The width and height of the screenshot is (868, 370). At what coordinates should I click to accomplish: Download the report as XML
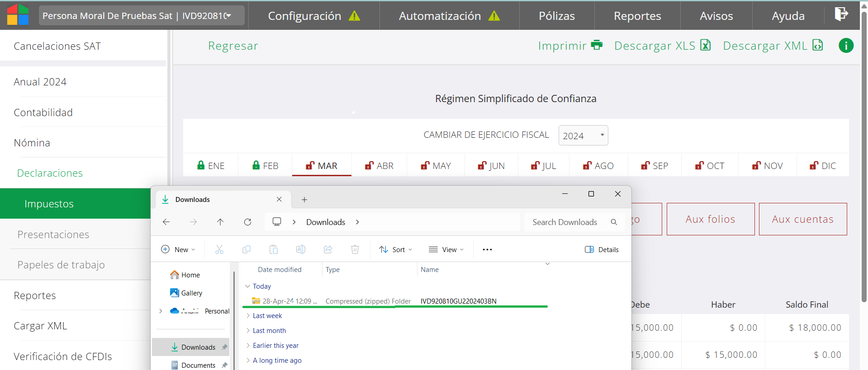pos(773,46)
